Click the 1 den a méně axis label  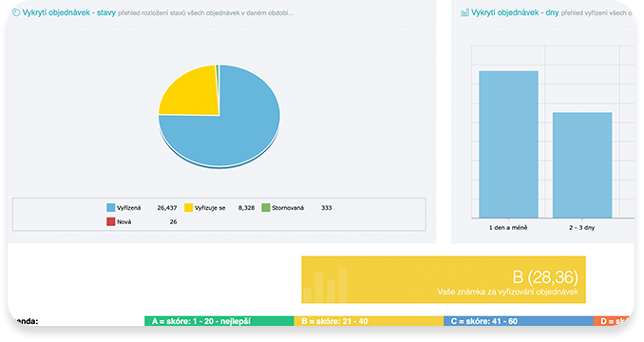point(508,227)
